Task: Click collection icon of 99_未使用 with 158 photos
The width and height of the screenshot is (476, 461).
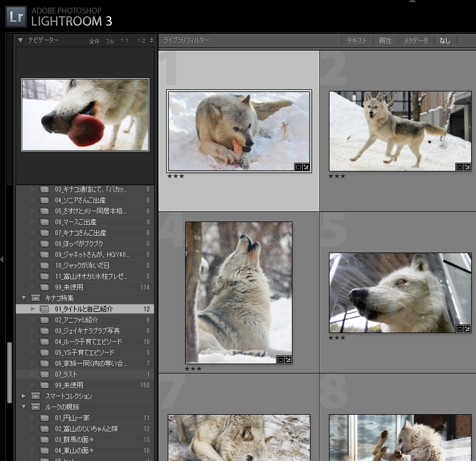Action: click(x=45, y=385)
